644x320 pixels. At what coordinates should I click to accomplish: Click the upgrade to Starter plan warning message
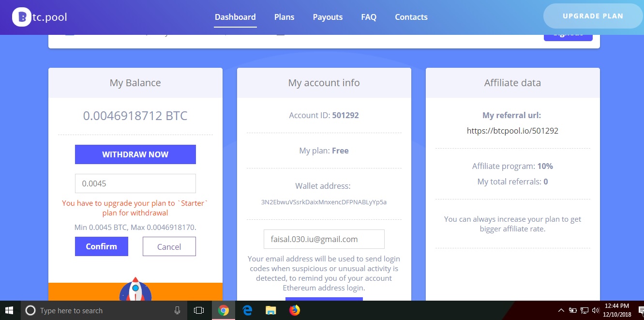click(x=135, y=208)
